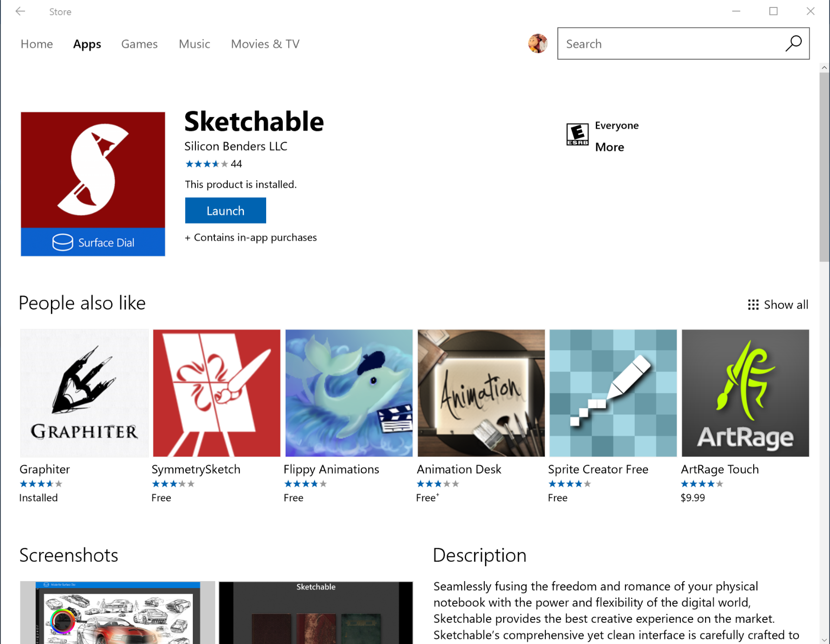Image resolution: width=830 pixels, height=644 pixels.
Task: Open the SymmetrySketch app tile image
Action: tap(217, 393)
